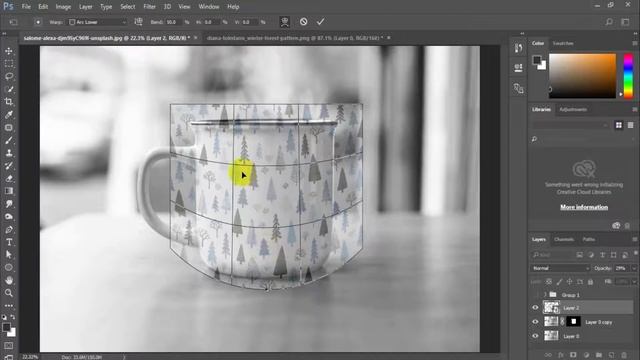This screenshot has width=640, height=360.
Task: Click the color picker gradient field
Action: pyautogui.click(x=582, y=76)
